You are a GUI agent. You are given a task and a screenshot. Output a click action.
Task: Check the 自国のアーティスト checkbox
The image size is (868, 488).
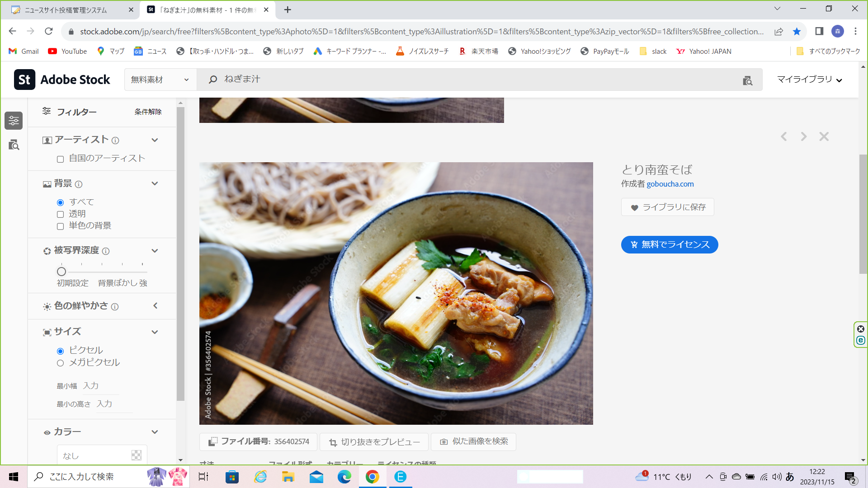click(60, 159)
